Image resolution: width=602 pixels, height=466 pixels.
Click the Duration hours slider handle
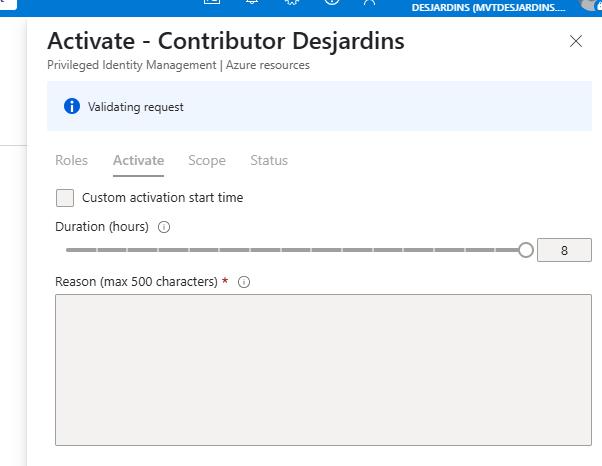(526, 250)
